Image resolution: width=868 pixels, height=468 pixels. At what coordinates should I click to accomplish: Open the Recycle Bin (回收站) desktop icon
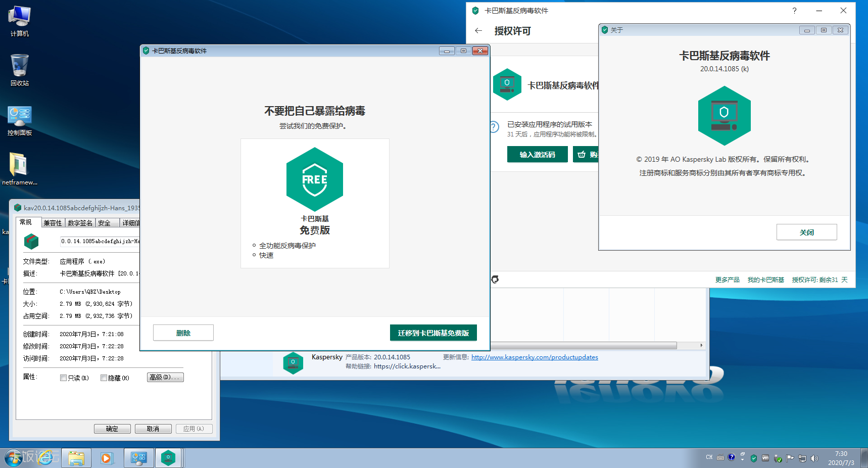tap(19, 70)
